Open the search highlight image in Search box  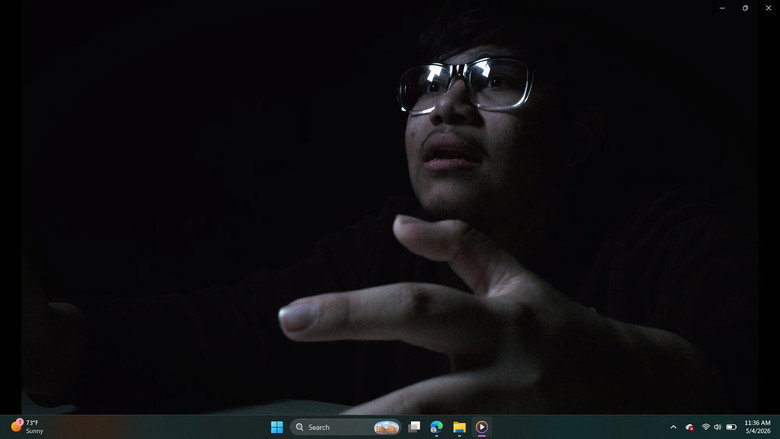tap(386, 427)
